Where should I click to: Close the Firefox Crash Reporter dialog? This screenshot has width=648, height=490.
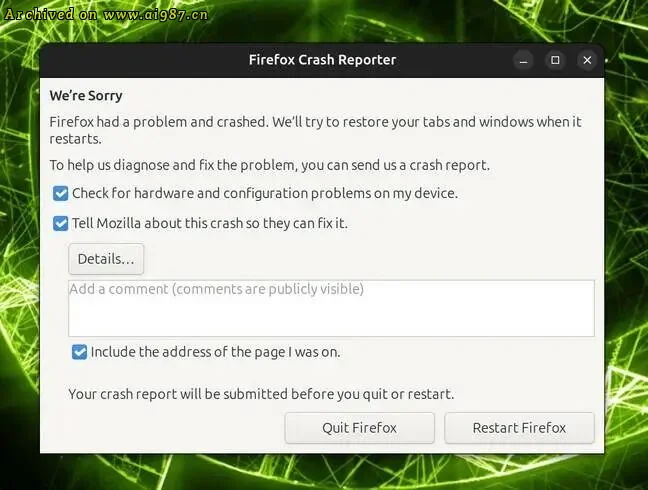coord(587,60)
